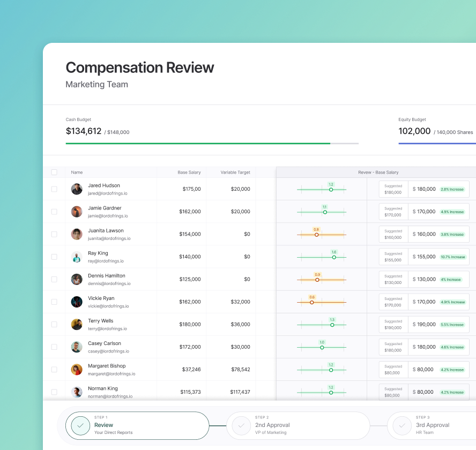Adjust Vickie Ryan's 0.6 salary slider

pos(311,303)
